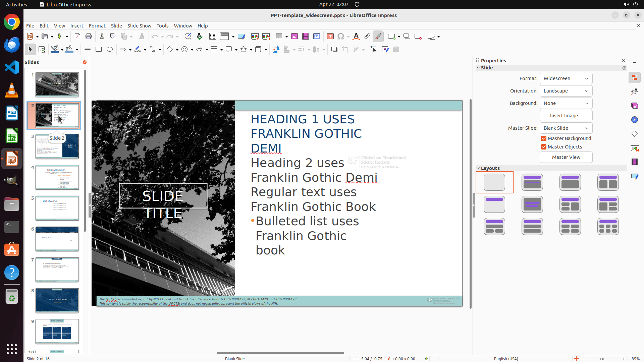Open the Slide Show menu

139,26
